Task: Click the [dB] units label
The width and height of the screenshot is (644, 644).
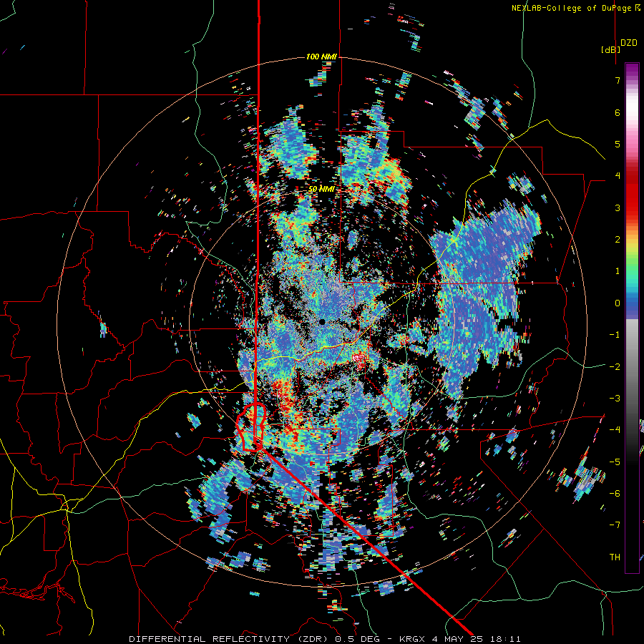Action: coord(611,49)
